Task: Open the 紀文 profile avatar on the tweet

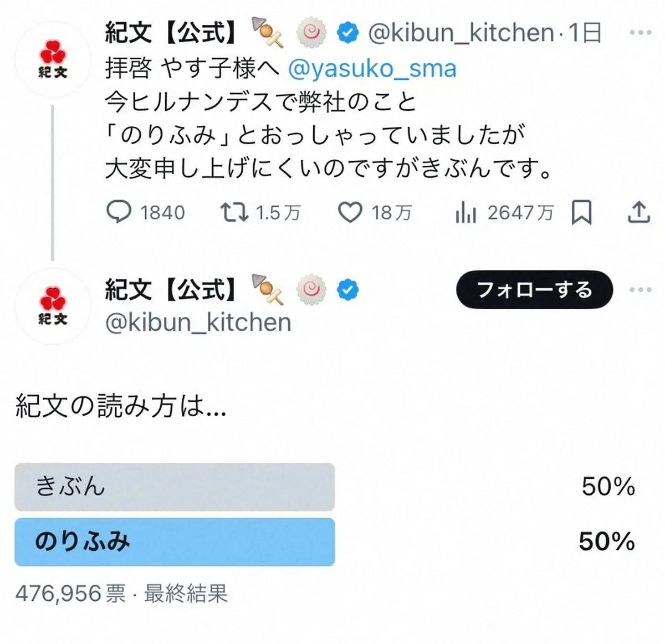Action: pyautogui.click(x=53, y=58)
